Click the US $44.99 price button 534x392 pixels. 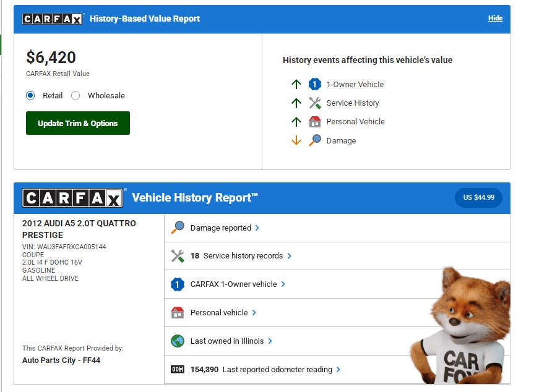tap(478, 198)
